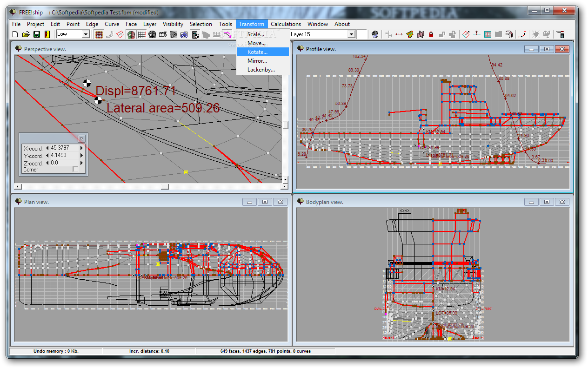Click the X-coord value field 45.3797
This screenshot has width=588, height=368.
[65, 148]
